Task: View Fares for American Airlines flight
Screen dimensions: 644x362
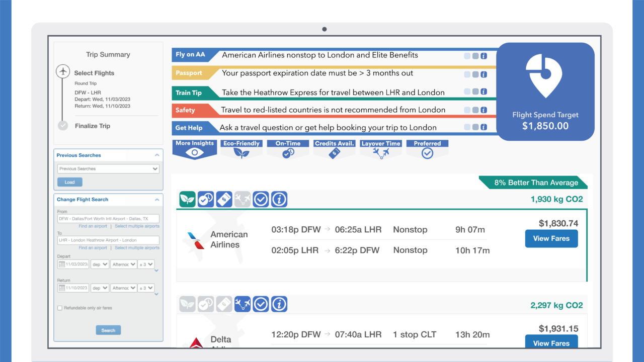Action: (x=551, y=239)
